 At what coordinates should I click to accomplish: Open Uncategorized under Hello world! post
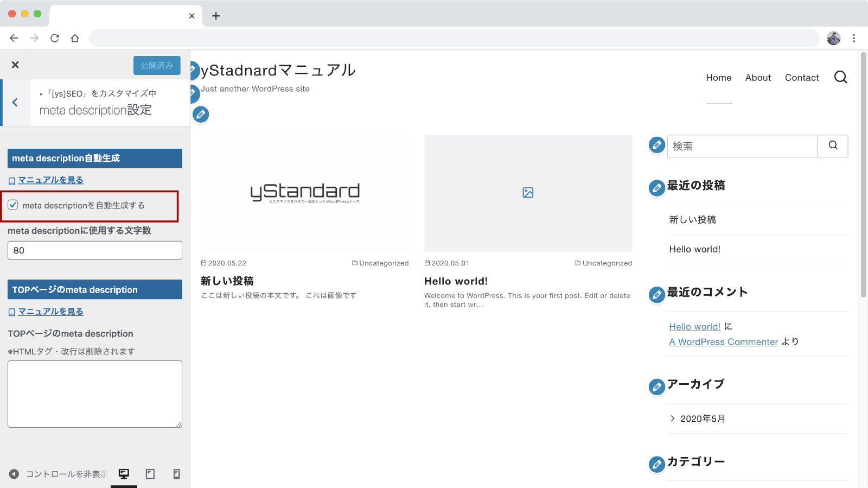[x=607, y=263]
